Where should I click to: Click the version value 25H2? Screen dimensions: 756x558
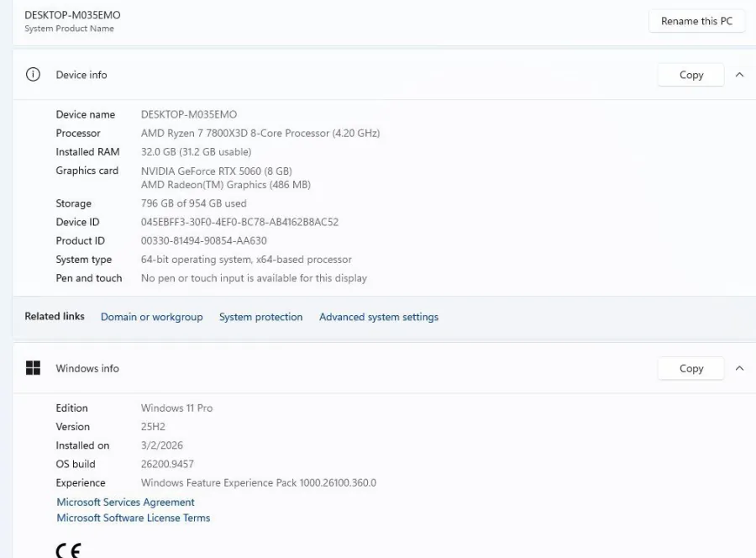pyautogui.click(x=153, y=427)
